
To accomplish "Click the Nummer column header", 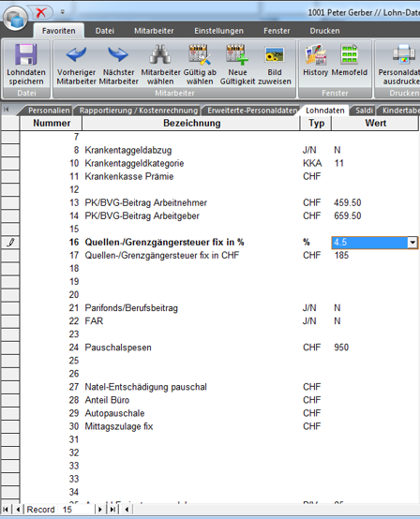I will [x=52, y=123].
